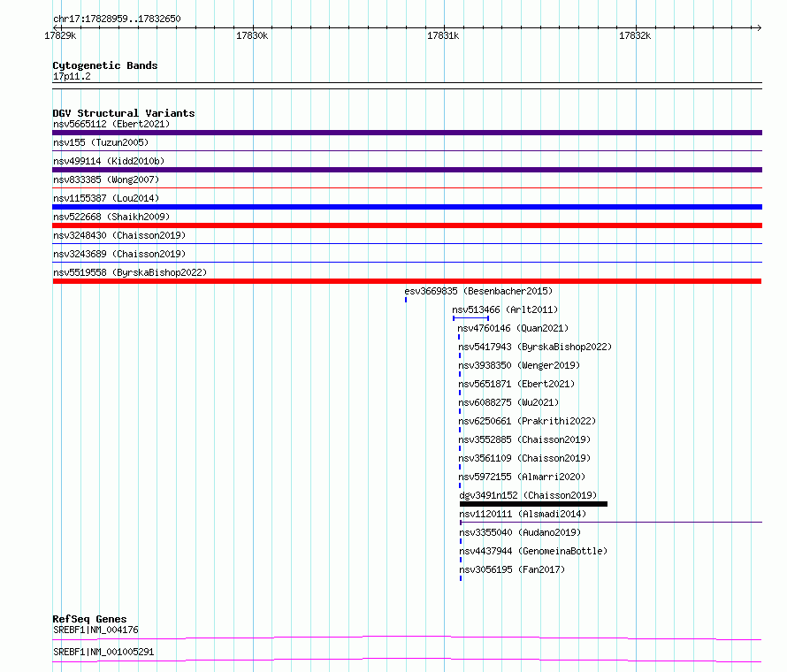This screenshot has width=787, height=672.
Task: Click the ruler's right arrowhead
Action: coord(760,27)
